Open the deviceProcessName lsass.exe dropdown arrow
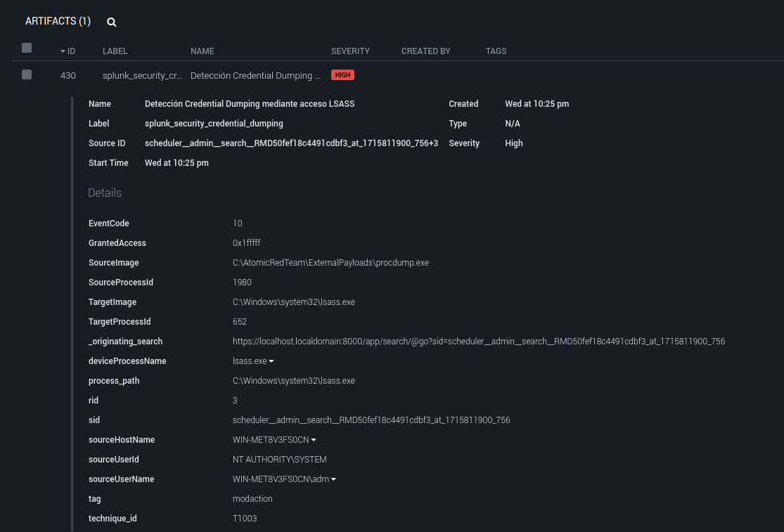 tap(271, 361)
